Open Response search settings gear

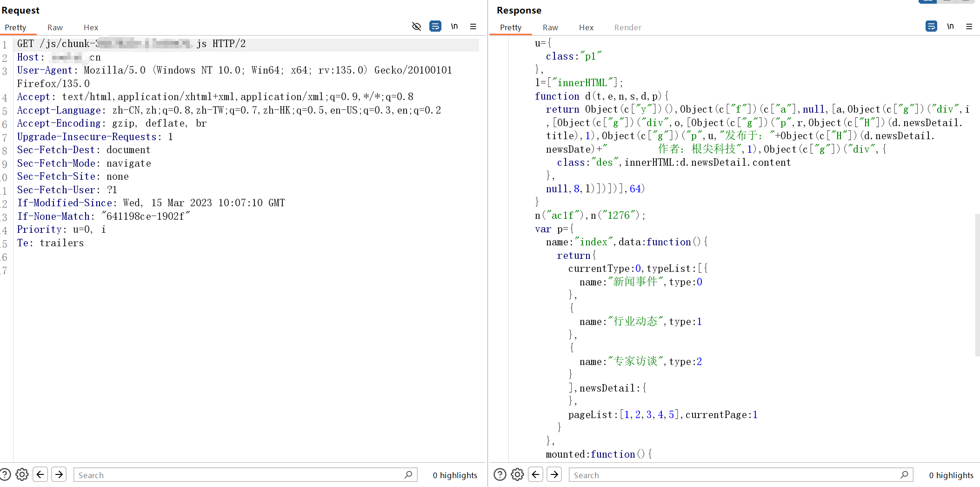tap(517, 474)
